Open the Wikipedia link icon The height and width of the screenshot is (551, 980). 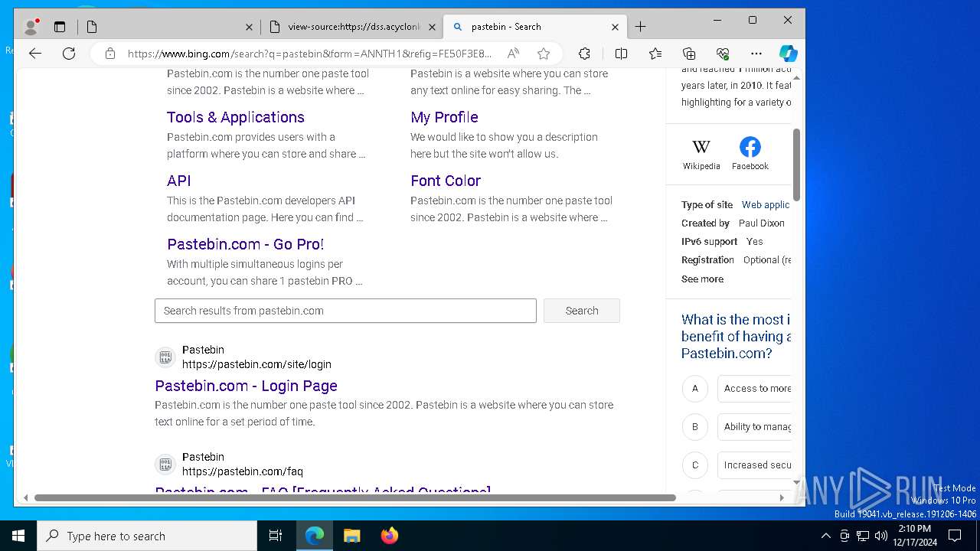(x=701, y=147)
